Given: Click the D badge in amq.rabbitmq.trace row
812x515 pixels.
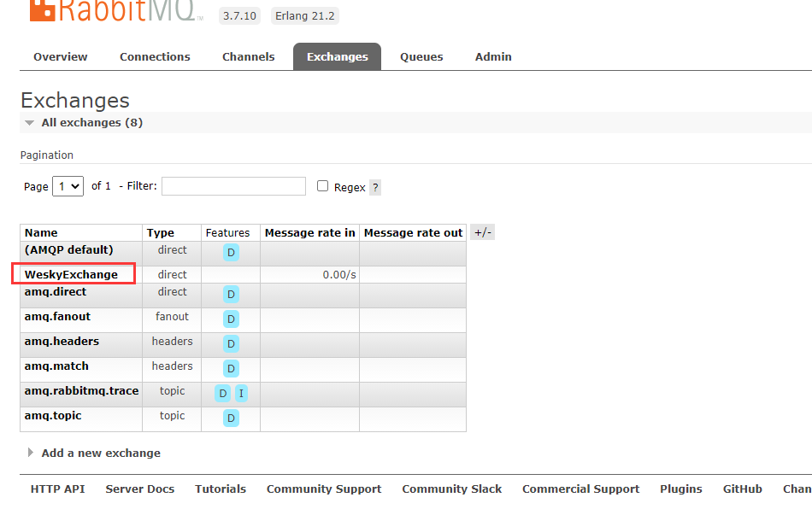Looking at the screenshot, I should pos(223,394).
